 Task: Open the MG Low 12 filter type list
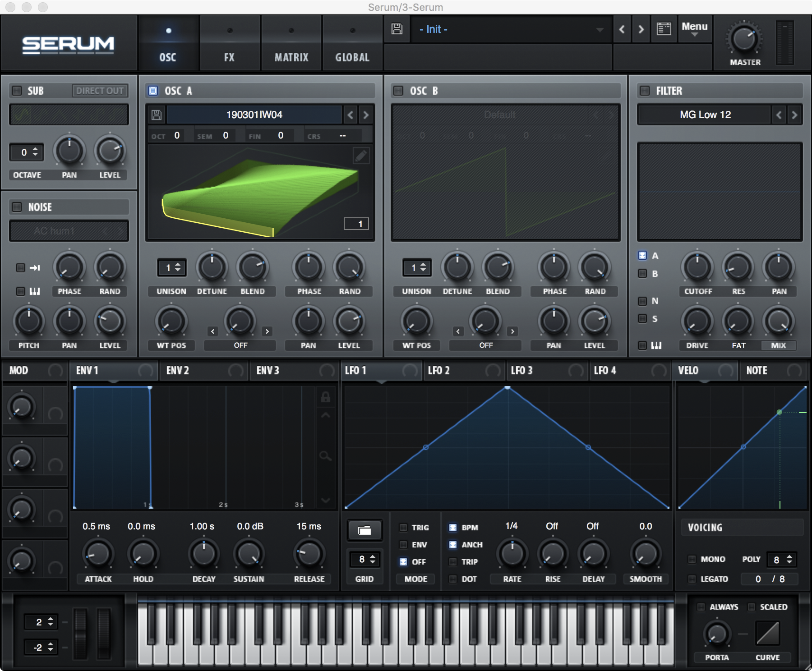(x=705, y=115)
